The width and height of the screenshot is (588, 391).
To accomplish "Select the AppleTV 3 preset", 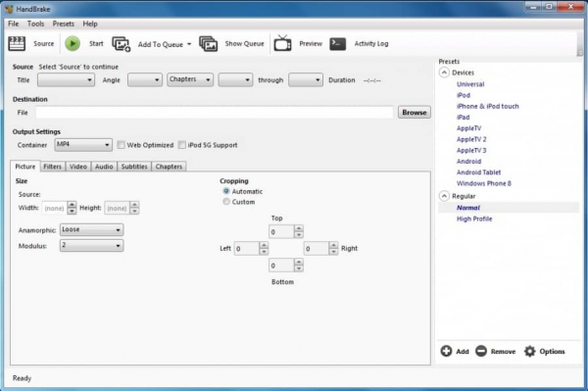I will pos(471,150).
